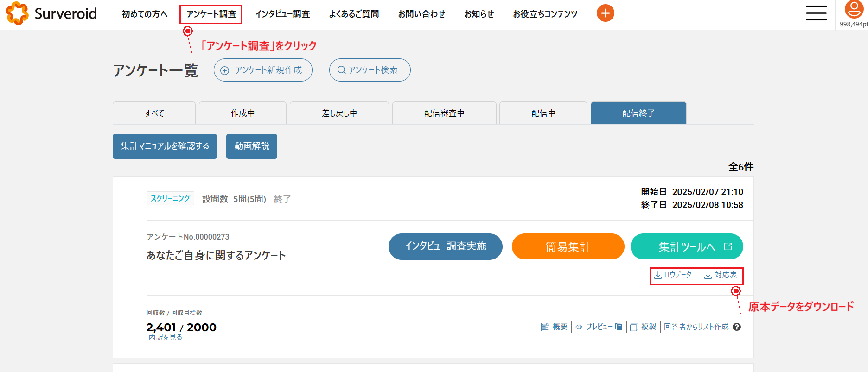Switch to the 配信中 tab
Screen dimensions: 868x372
coord(543,113)
